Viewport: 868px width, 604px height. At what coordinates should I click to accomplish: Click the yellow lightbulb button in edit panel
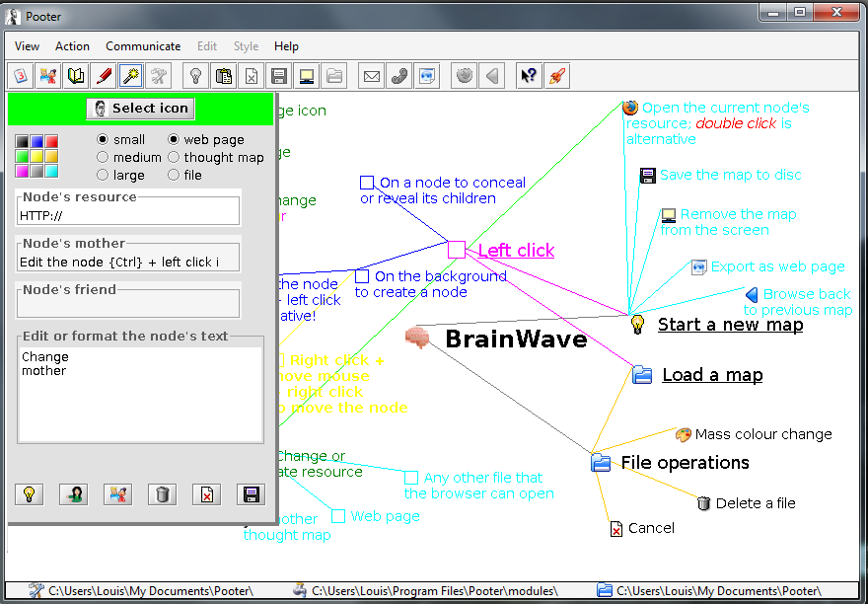click(30, 494)
